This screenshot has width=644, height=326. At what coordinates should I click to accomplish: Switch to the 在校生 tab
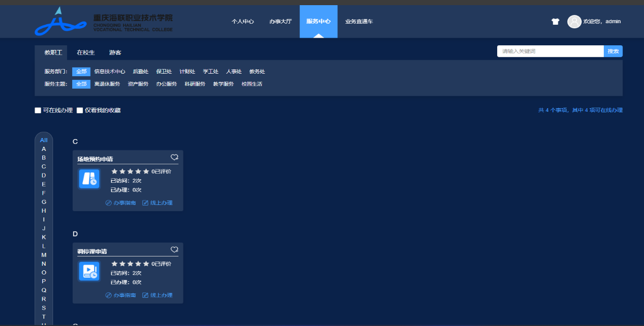86,53
